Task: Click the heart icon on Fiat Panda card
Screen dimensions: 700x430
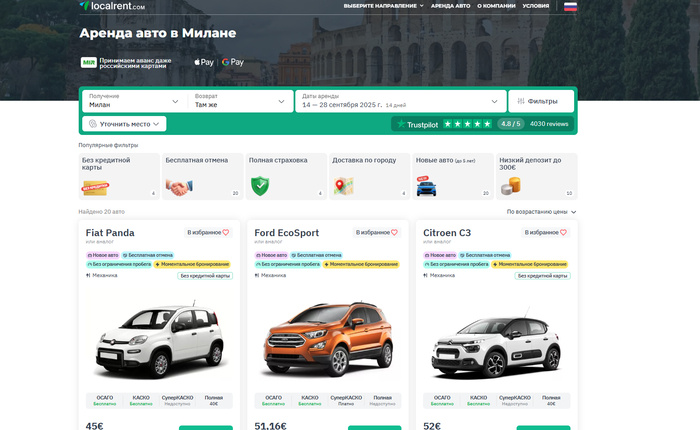Action: tap(225, 232)
